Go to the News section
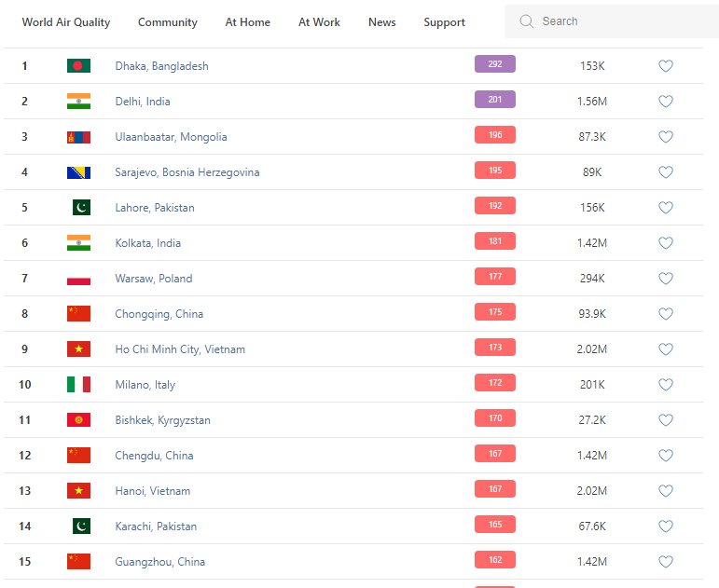Viewport: 719px width, 588px height. [x=381, y=22]
